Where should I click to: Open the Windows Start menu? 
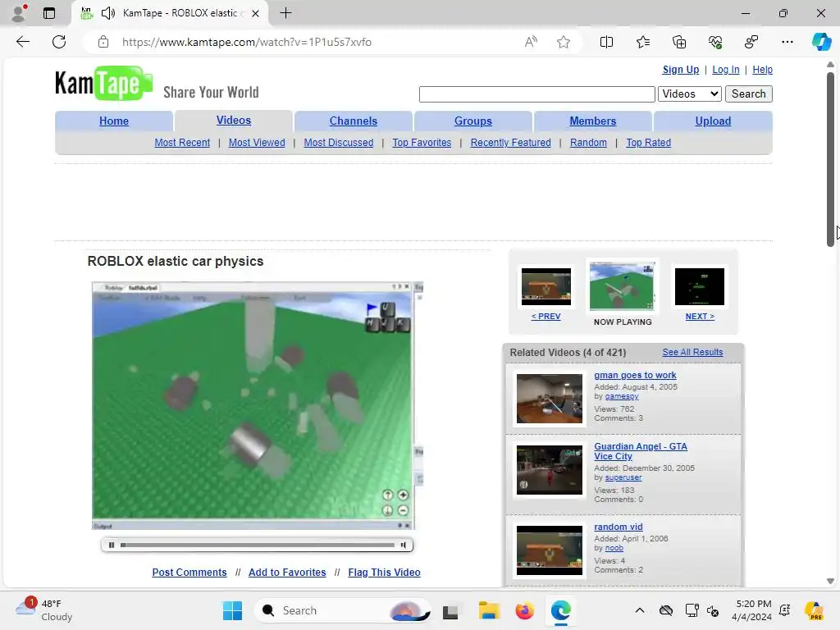(x=232, y=610)
